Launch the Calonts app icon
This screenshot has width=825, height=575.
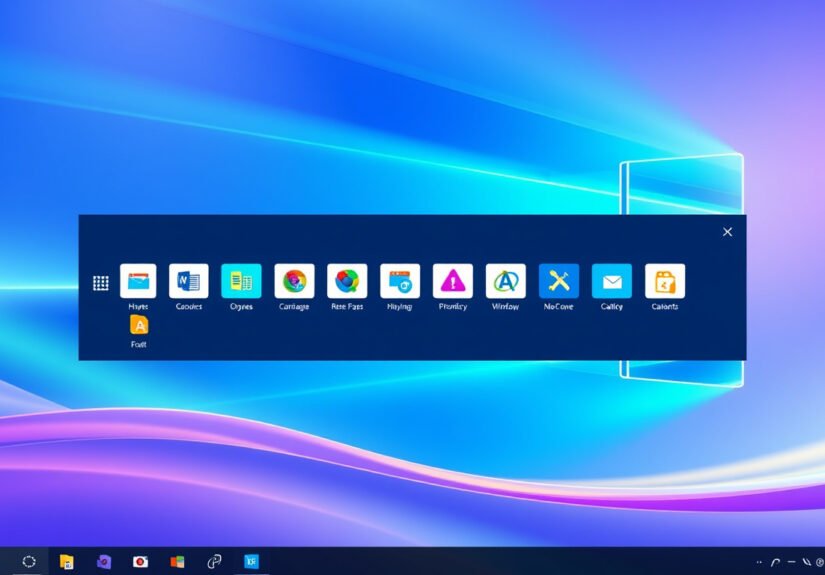[x=665, y=281]
